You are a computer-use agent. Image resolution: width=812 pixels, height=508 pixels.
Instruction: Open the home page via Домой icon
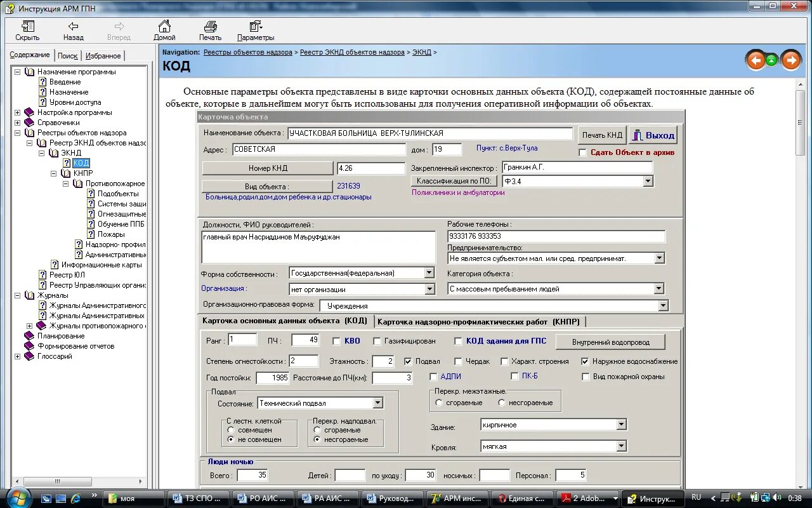tap(164, 27)
